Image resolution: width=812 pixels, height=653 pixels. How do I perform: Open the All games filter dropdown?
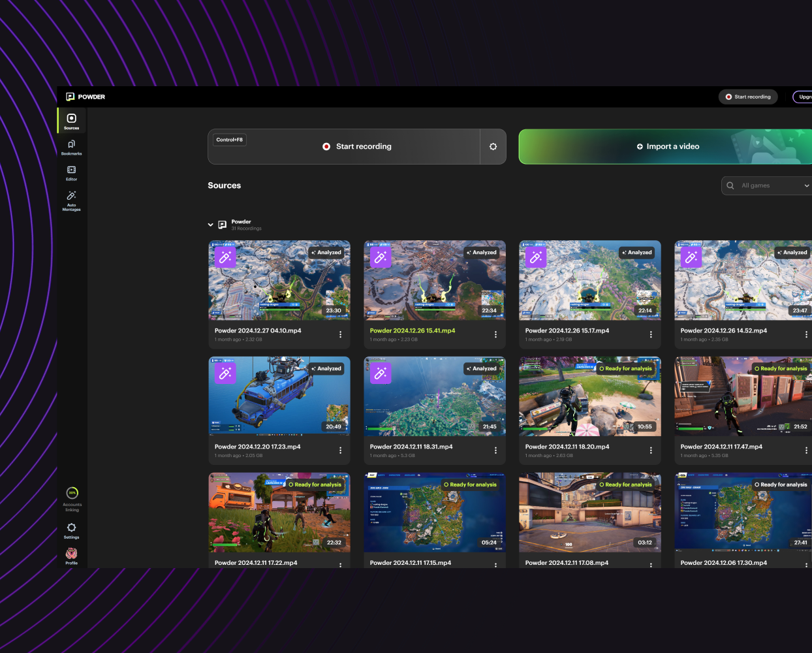(x=767, y=185)
